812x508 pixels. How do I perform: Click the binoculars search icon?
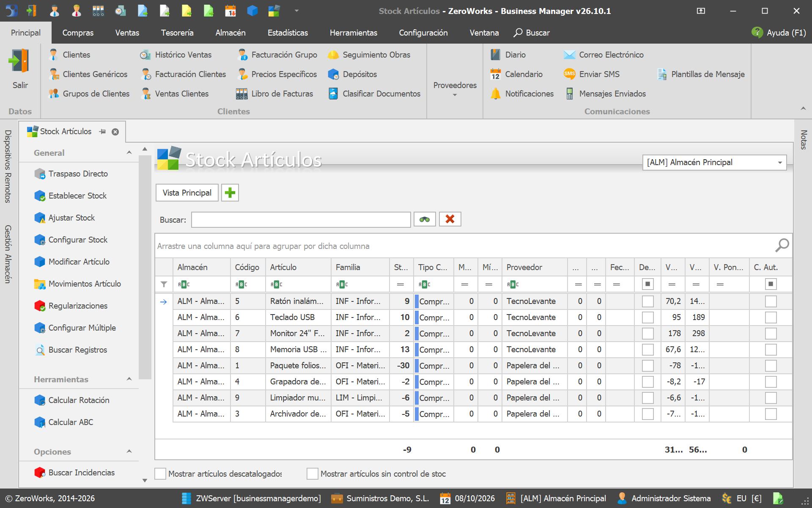[425, 219]
